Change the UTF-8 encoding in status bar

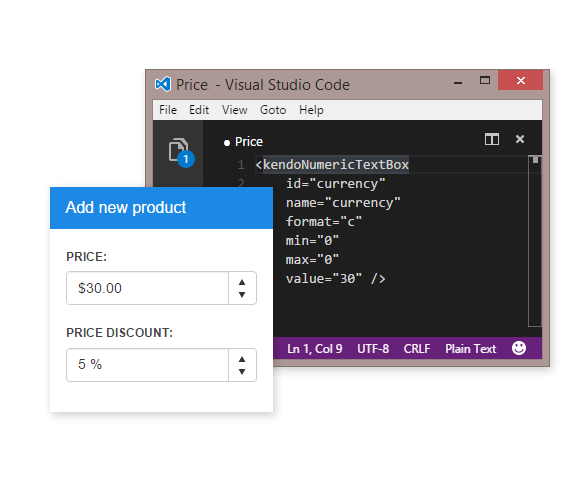point(373,348)
